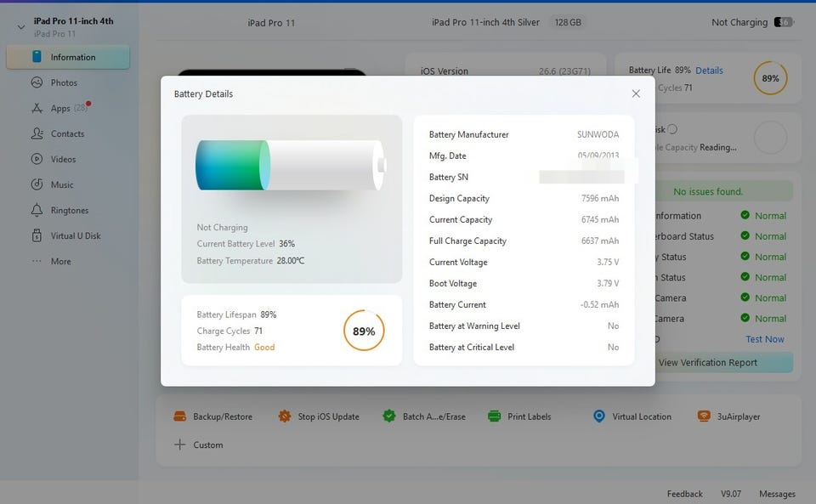Click the Design Capacity 7596 mAh value
This screenshot has width=816, height=504.
600,198
